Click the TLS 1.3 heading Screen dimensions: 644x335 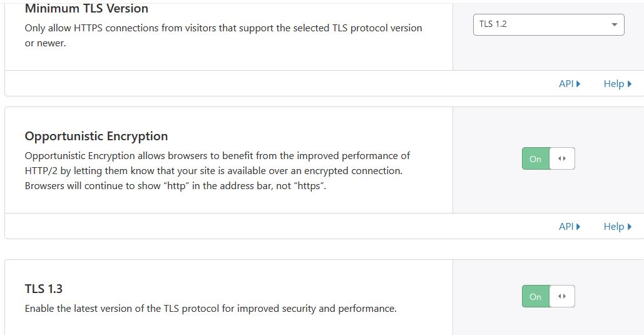click(x=44, y=289)
